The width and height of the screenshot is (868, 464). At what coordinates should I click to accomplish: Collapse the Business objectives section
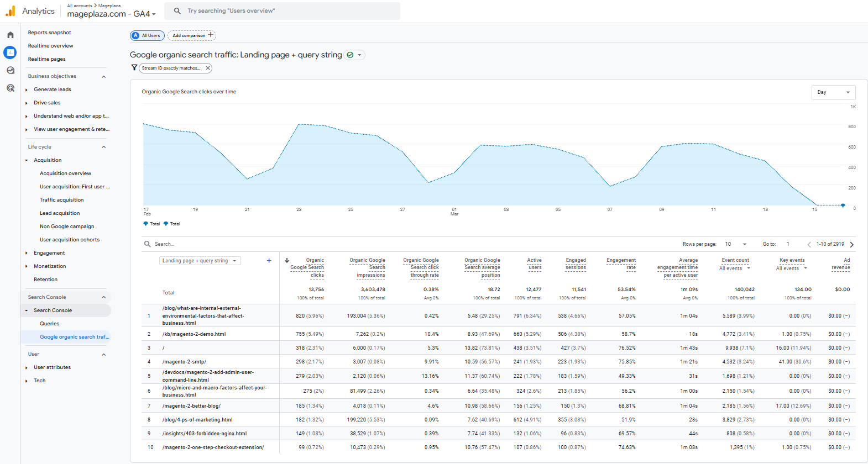103,76
